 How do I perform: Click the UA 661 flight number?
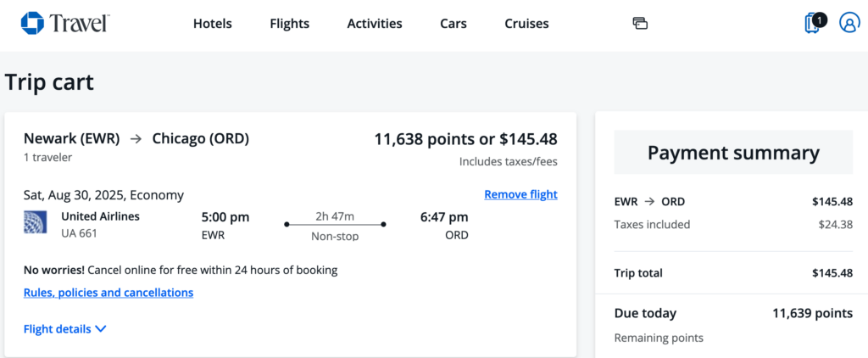tap(81, 232)
